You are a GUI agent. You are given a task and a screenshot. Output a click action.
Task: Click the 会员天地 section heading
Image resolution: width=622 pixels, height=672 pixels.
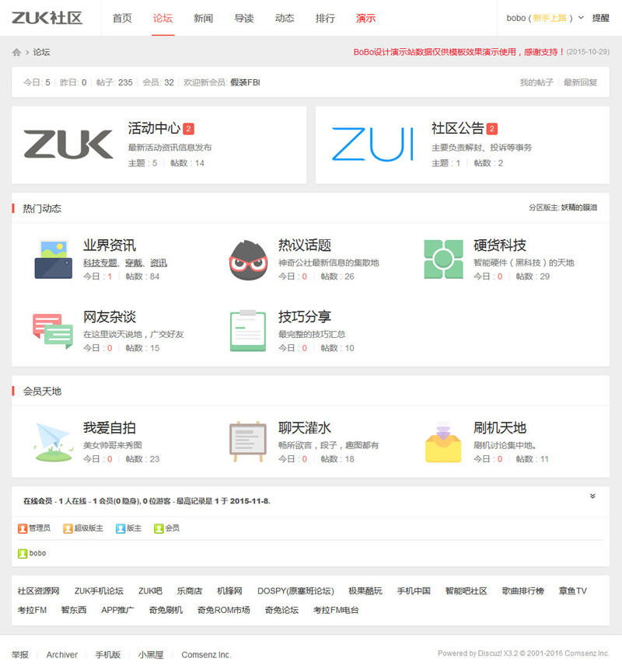pos(42,392)
